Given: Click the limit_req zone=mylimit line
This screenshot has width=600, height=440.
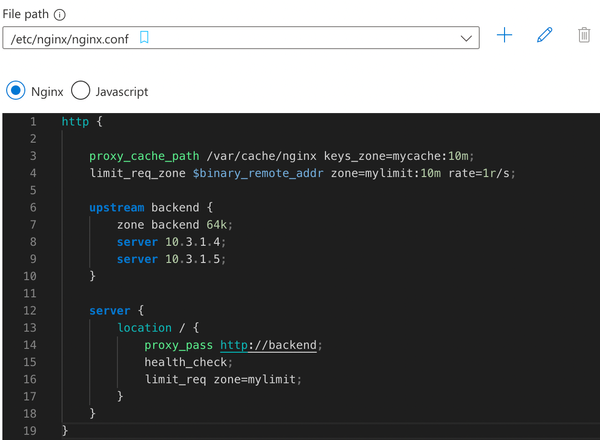Looking at the screenshot, I should click(x=223, y=380).
